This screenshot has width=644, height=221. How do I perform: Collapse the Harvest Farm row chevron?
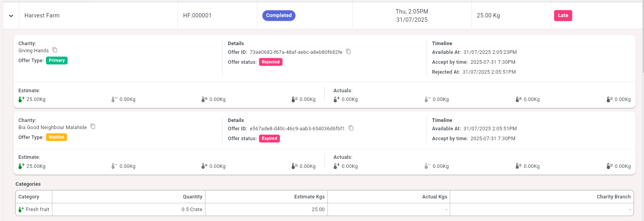(11, 16)
